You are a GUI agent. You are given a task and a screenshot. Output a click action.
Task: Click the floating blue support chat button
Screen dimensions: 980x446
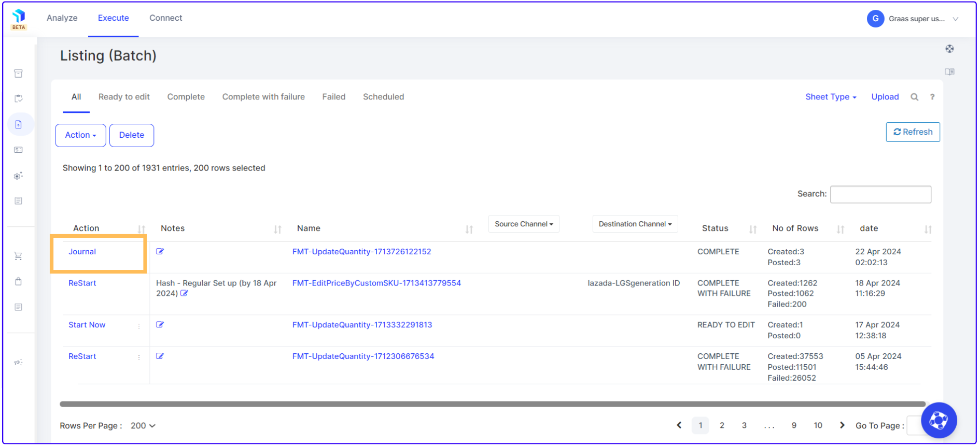tap(939, 420)
